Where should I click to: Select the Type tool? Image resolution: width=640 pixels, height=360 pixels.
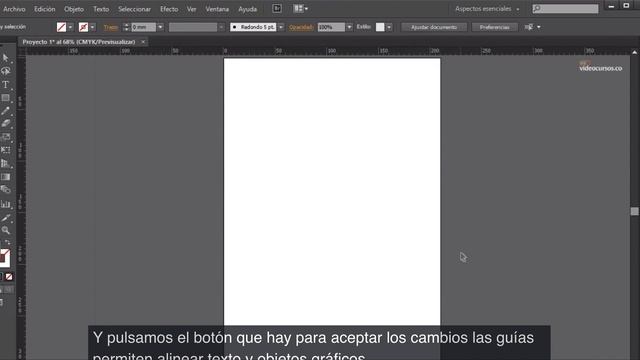[6, 84]
